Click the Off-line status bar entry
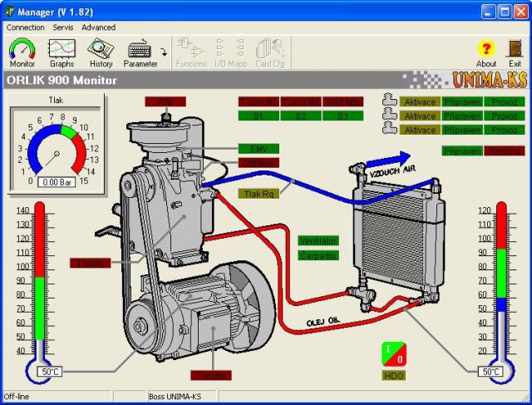This screenshot has width=532, height=405. tap(17, 397)
